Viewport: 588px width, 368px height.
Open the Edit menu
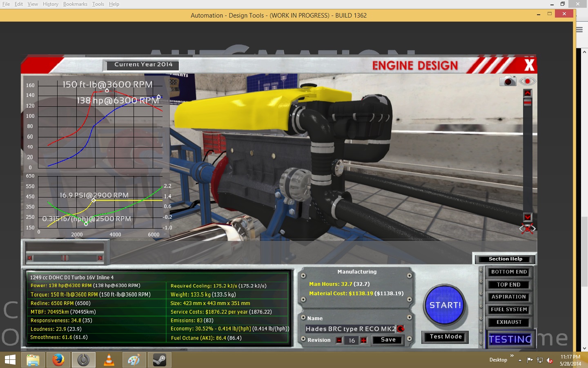(19, 4)
